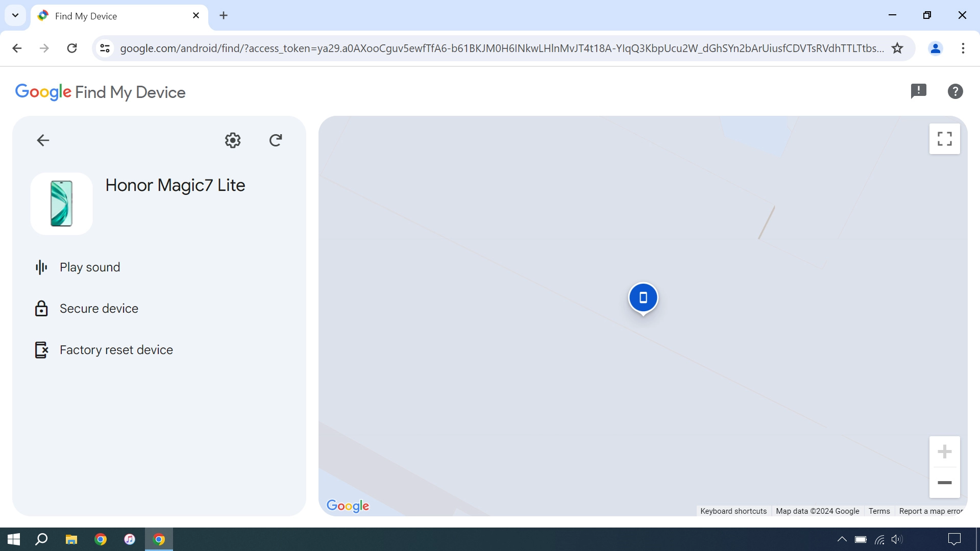Open Chrome's three-dot menu
Screen dimensions: 980x551
964,48
